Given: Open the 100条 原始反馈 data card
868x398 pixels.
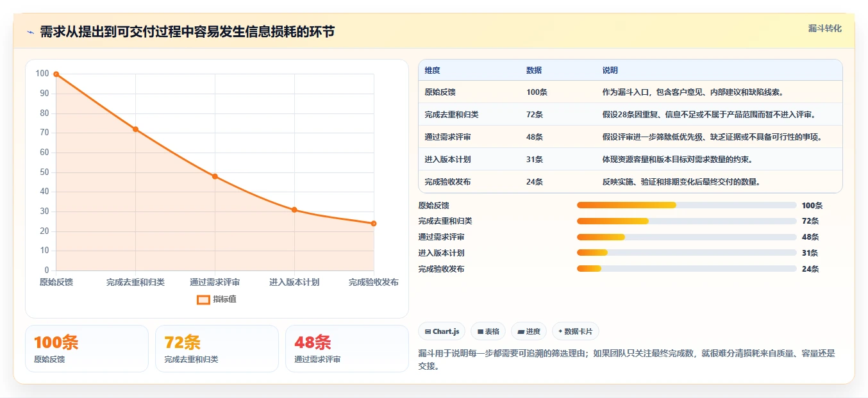Looking at the screenshot, I should click(87, 349).
